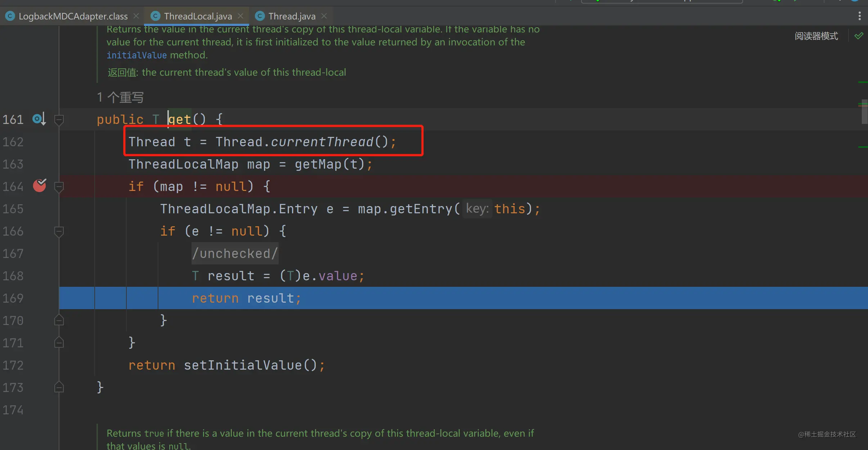Click the fold end marker on line 171
Image resolution: width=868 pixels, height=450 pixels.
(x=59, y=342)
